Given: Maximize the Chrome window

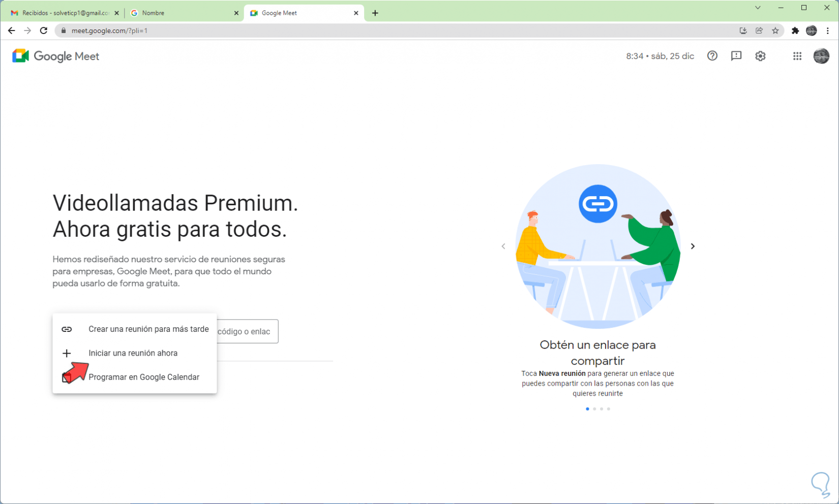Looking at the screenshot, I should point(804,8).
